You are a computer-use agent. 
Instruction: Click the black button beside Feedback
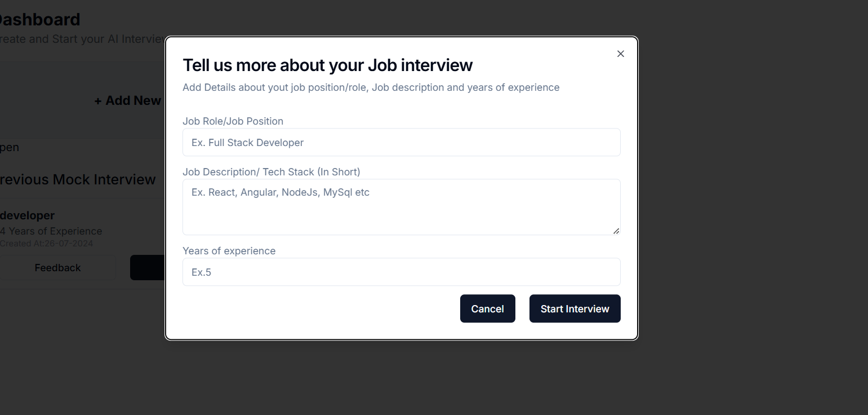click(x=148, y=268)
